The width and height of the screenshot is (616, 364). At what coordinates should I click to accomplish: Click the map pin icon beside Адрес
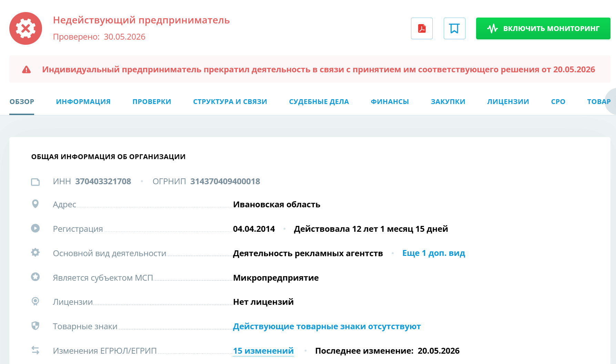coord(35,204)
